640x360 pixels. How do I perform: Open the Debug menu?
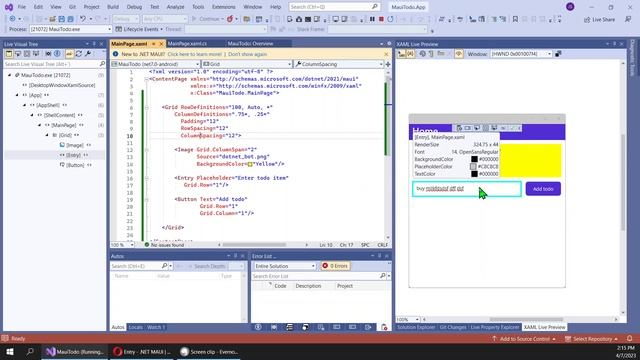pyautogui.click(x=134, y=7)
